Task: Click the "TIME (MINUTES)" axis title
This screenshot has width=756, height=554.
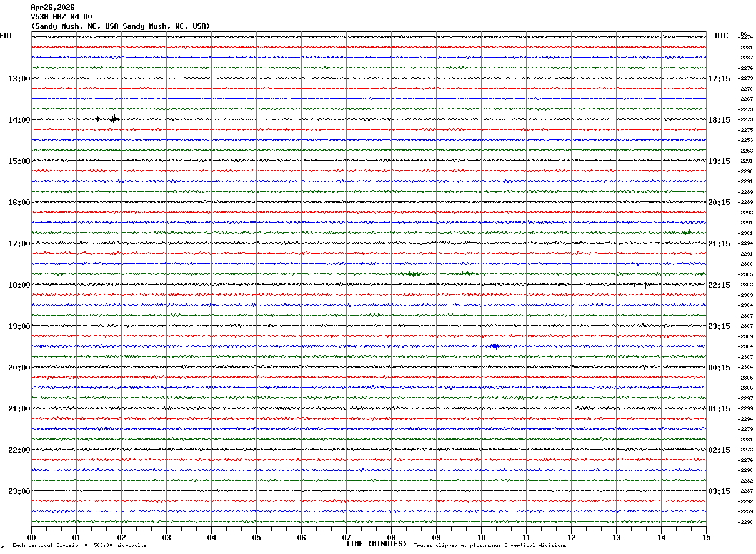Action: pos(376,544)
